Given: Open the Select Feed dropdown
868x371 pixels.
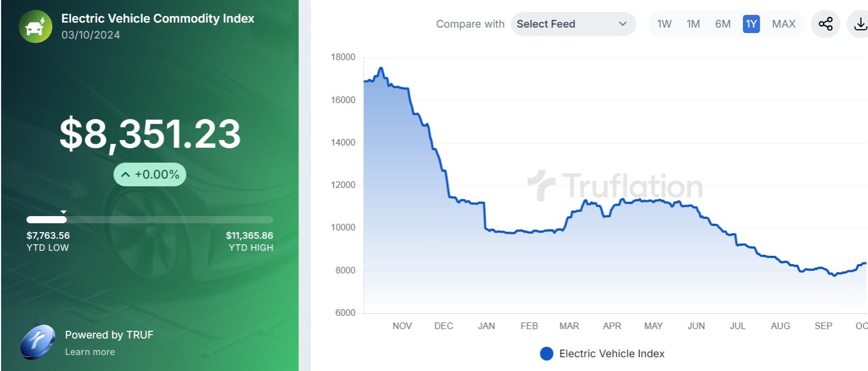Looking at the screenshot, I should [573, 24].
